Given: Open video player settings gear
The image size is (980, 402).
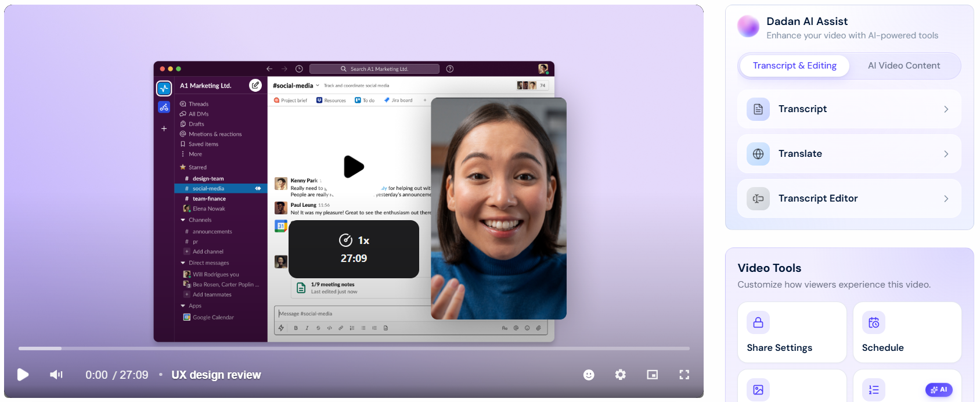Looking at the screenshot, I should (x=621, y=375).
